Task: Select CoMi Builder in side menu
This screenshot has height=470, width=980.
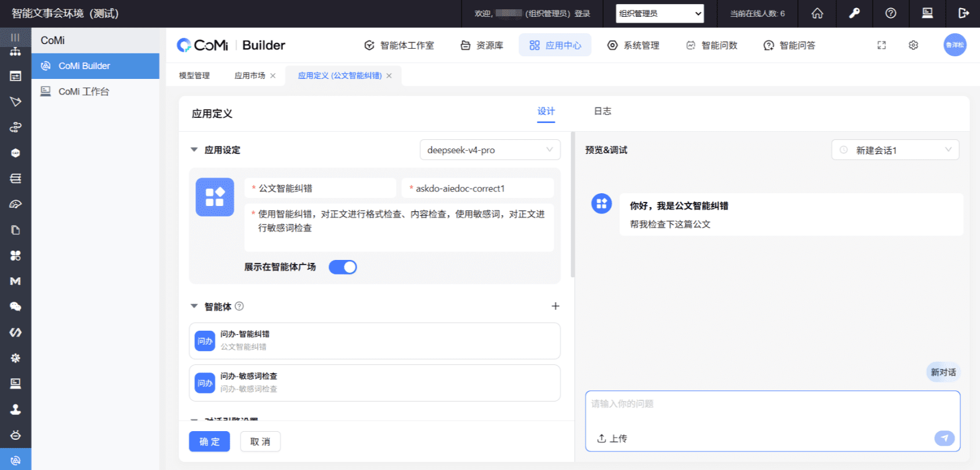Action: pos(96,66)
